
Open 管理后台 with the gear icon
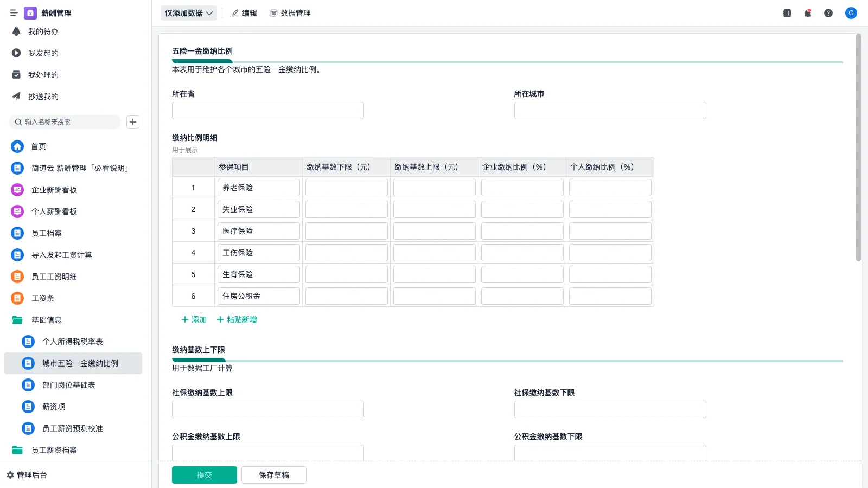click(x=30, y=475)
